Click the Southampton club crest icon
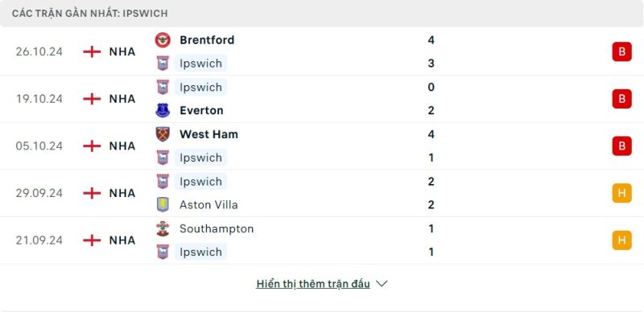 pos(163,228)
